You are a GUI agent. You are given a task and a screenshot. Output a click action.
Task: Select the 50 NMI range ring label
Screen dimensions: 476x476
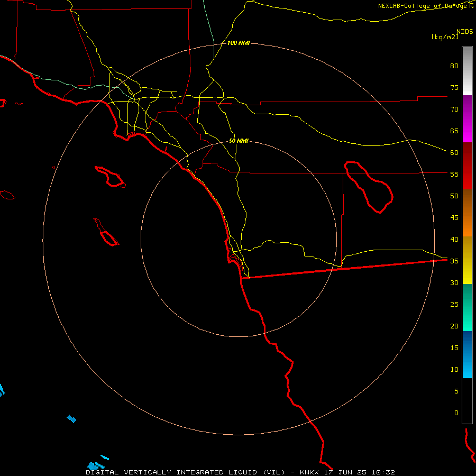tap(239, 141)
